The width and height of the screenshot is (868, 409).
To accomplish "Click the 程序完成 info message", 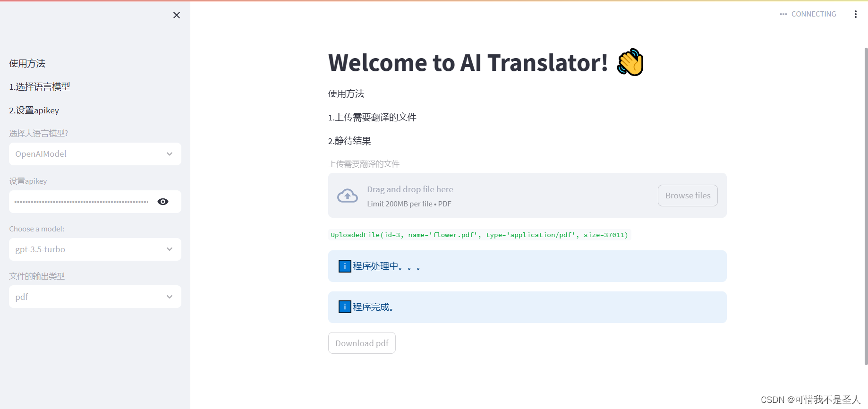I will coord(527,307).
